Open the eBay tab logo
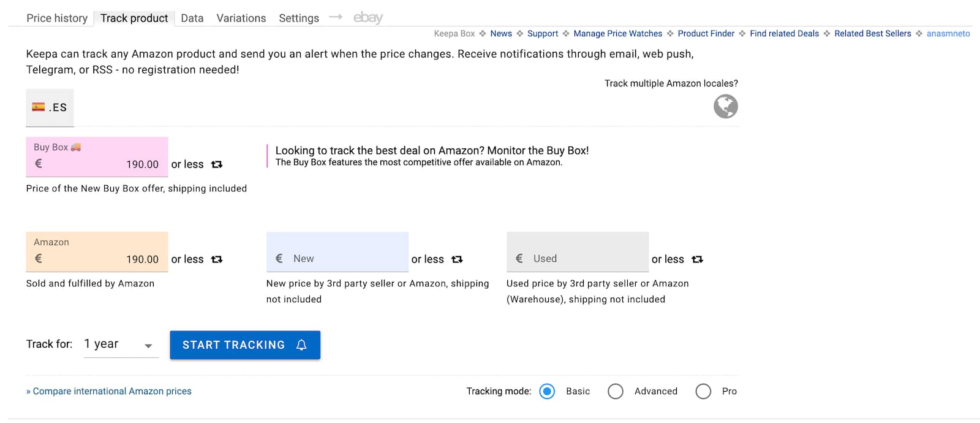Image resolution: width=980 pixels, height=423 pixels. tap(367, 18)
